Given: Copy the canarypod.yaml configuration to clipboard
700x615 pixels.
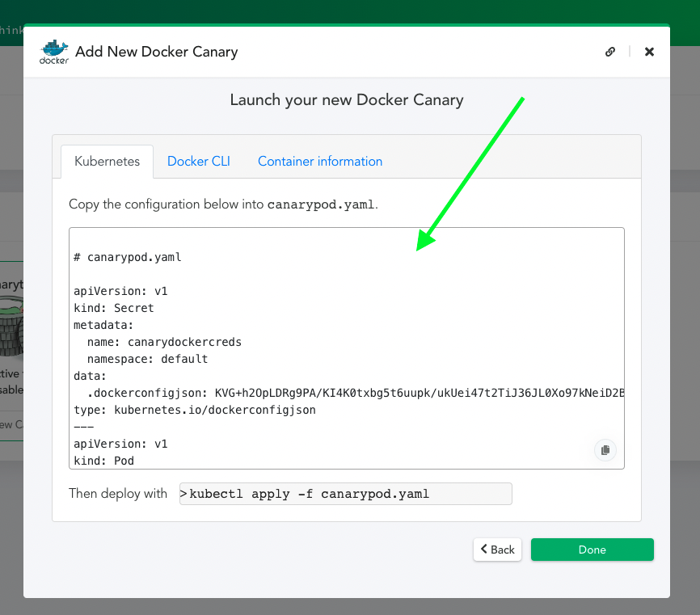Looking at the screenshot, I should click(605, 450).
